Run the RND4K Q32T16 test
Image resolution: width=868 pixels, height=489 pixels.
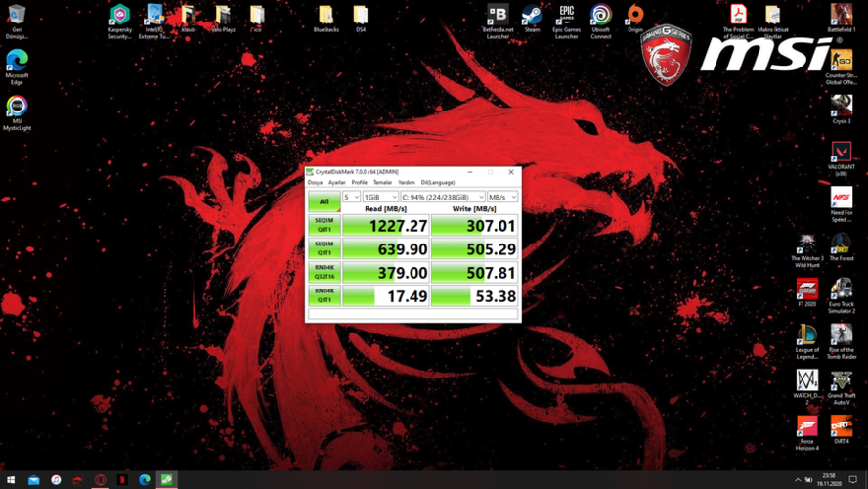[x=324, y=273]
